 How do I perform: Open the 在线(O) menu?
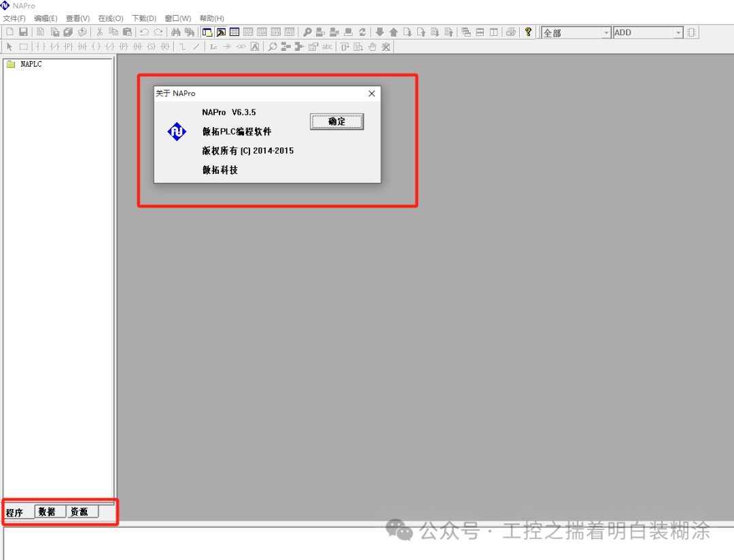(x=111, y=18)
